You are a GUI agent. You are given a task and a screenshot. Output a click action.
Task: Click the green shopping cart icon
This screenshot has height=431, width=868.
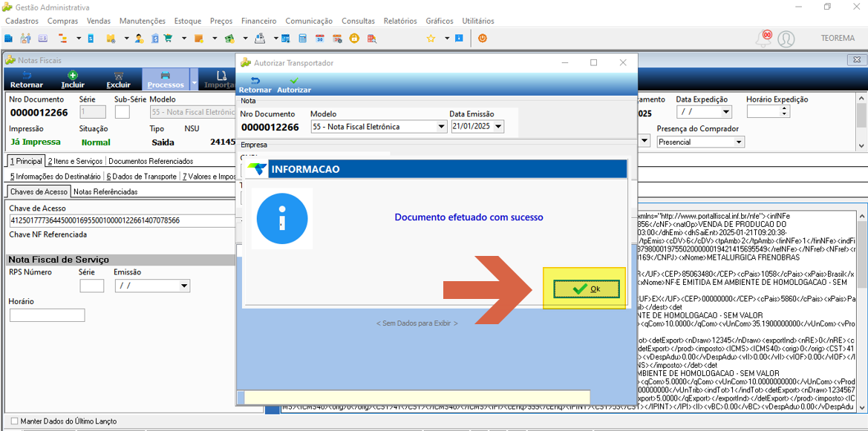pyautogui.click(x=169, y=38)
